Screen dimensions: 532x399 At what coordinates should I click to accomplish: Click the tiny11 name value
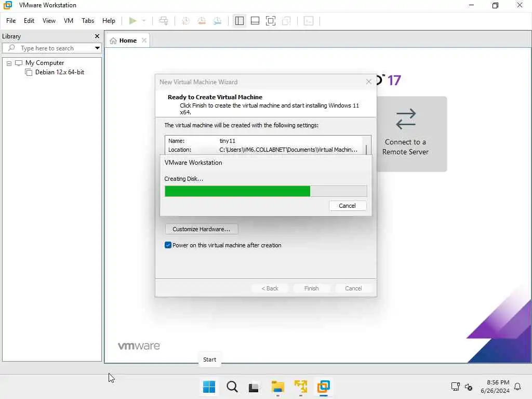228,141
